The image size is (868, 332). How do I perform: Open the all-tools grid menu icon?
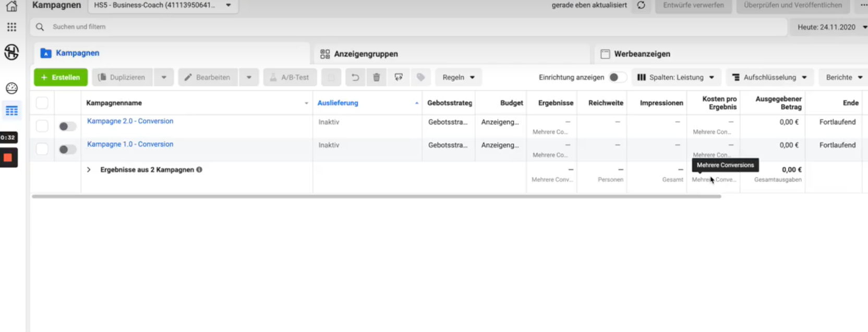coord(11,27)
